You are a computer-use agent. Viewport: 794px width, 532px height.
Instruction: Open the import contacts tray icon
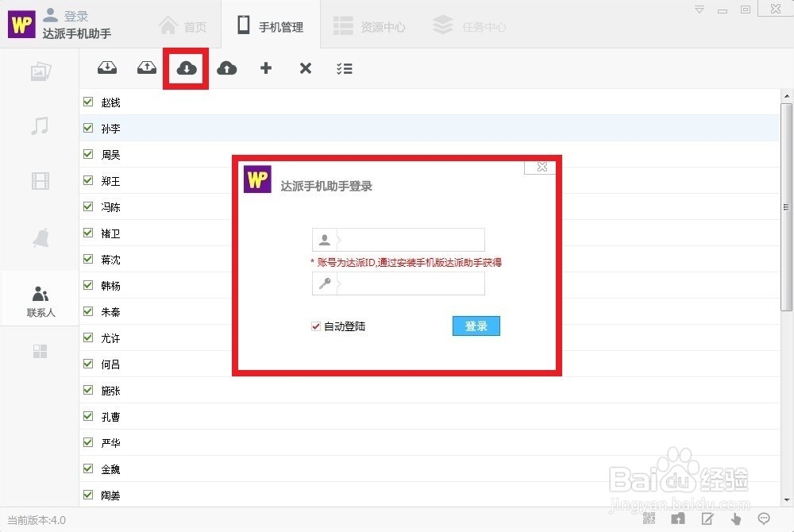[107, 68]
